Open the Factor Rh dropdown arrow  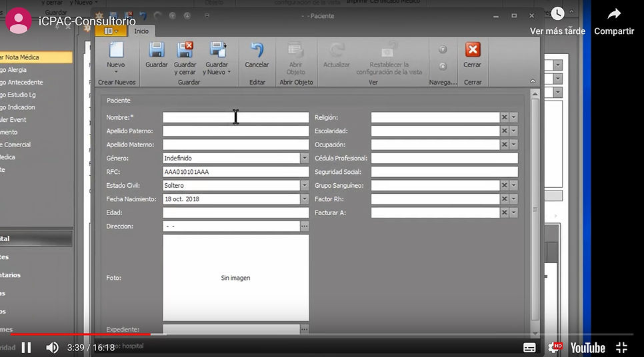(513, 198)
